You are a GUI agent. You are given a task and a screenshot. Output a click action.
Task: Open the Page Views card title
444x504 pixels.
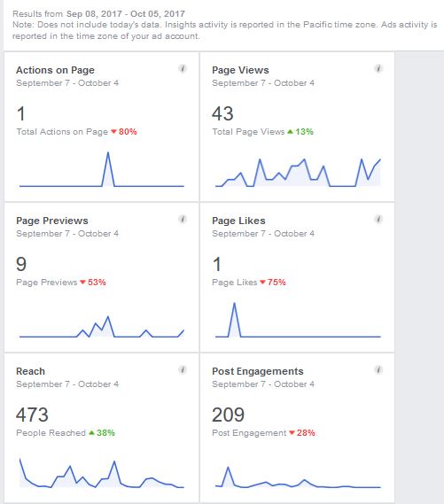coord(240,70)
